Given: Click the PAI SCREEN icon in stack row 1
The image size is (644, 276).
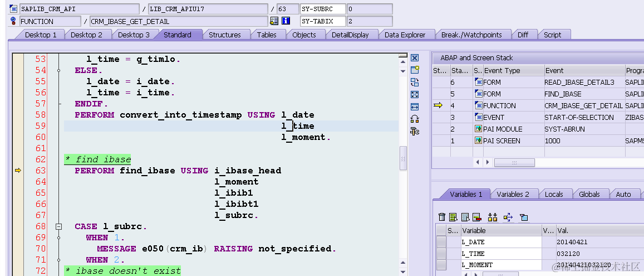Looking at the screenshot, I should 479,141.
